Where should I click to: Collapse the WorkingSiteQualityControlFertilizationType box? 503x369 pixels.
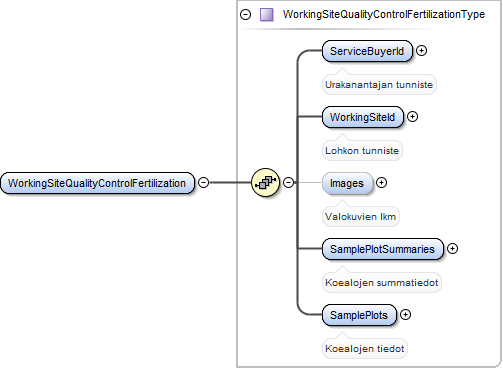point(246,14)
